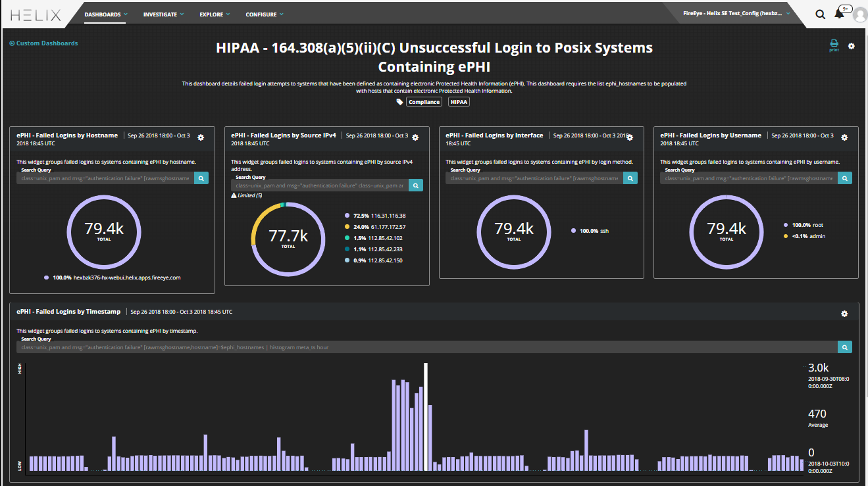Click search query field in Hostname widget
This screenshot has width=868, height=486.
pyautogui.click(x=105, y=178)
